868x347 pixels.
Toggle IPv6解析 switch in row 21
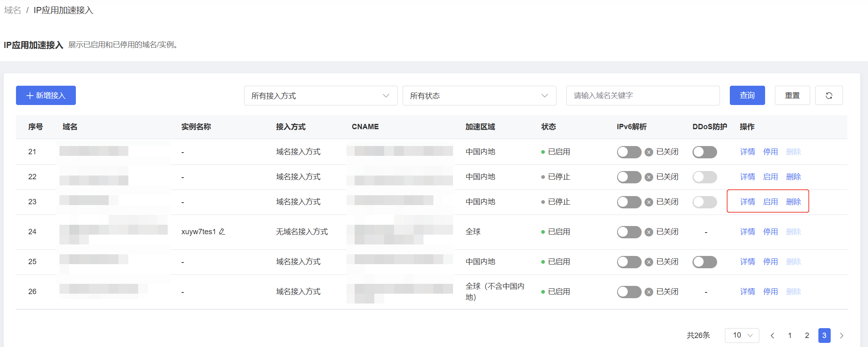629,152
